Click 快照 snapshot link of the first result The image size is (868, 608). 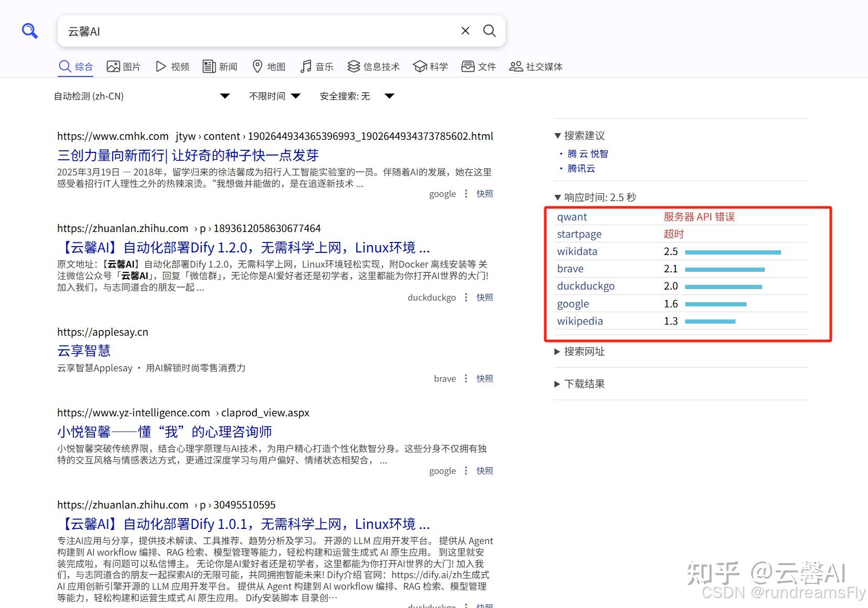[484, 194]
